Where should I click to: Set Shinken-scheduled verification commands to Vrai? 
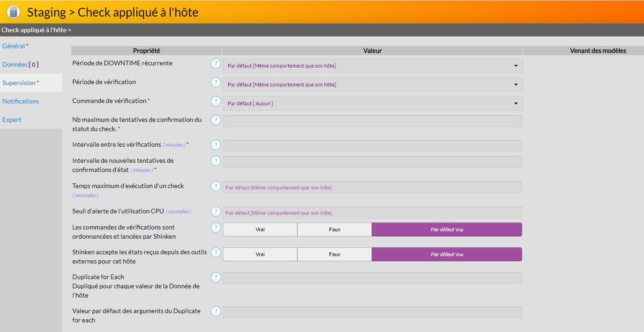tap(260, 229)
